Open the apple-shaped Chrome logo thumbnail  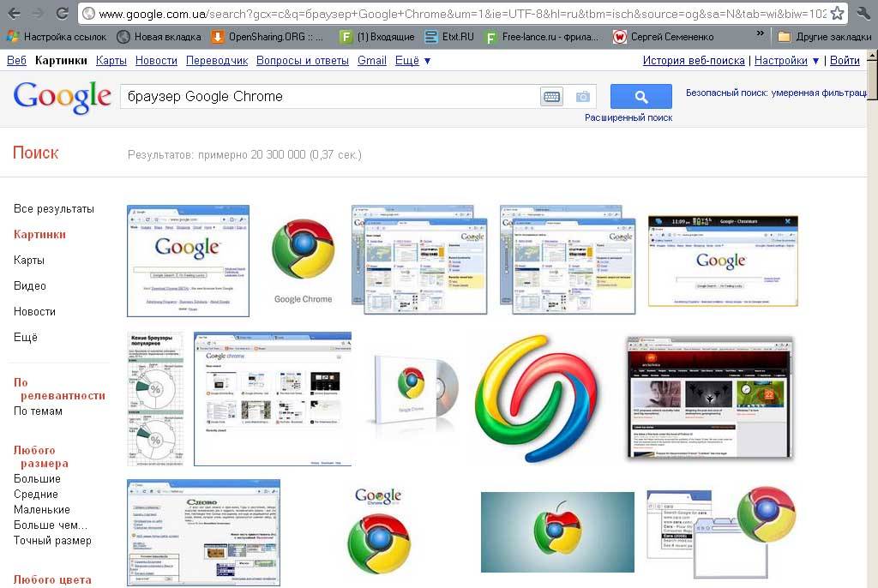click(557, 532)
